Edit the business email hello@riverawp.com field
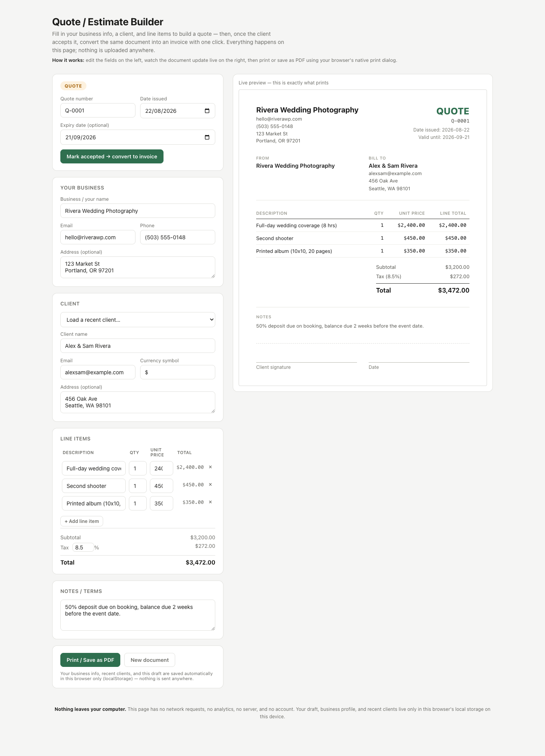 [x=98, y=237]
